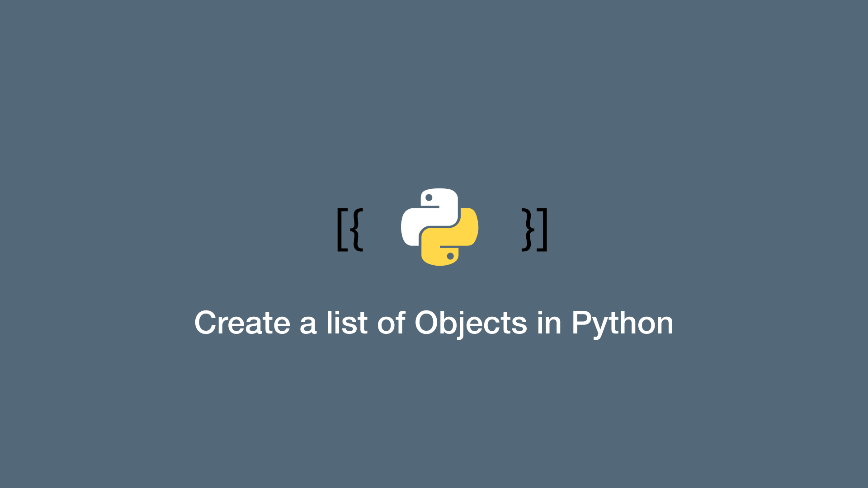Click the closing square bracket symbol
Image resolution: width=868 pixels, height=488 pixels.
tap(542, 230)
